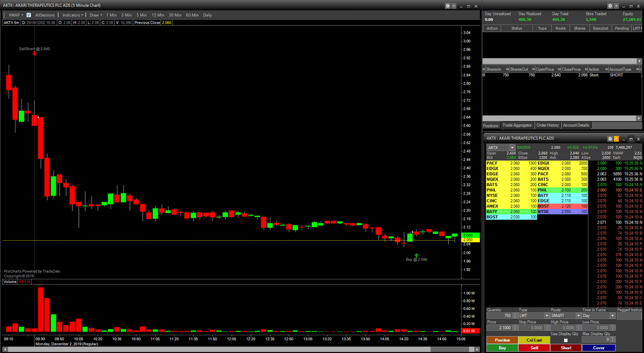This screenshot has width=644, height=353.
Task: Click the yellow Cxl Last button
Action: click(534, 340)
